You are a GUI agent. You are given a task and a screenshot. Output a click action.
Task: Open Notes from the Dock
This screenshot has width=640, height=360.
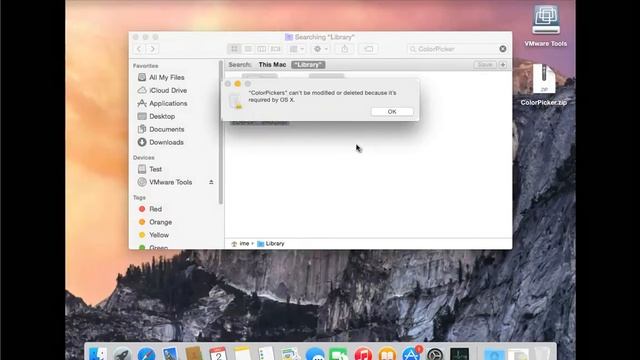[x=242, y=353]
